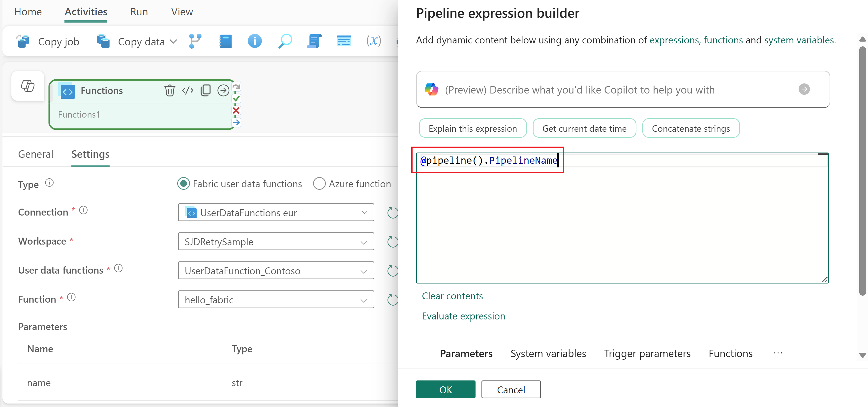Click the Set variable (x) icon
868x407 pixels.
373,41
